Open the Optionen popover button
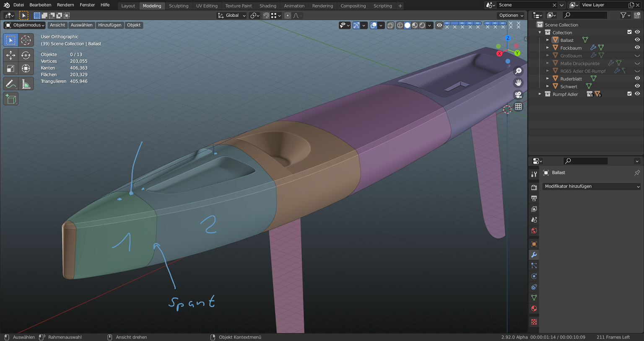 (511, 15)
